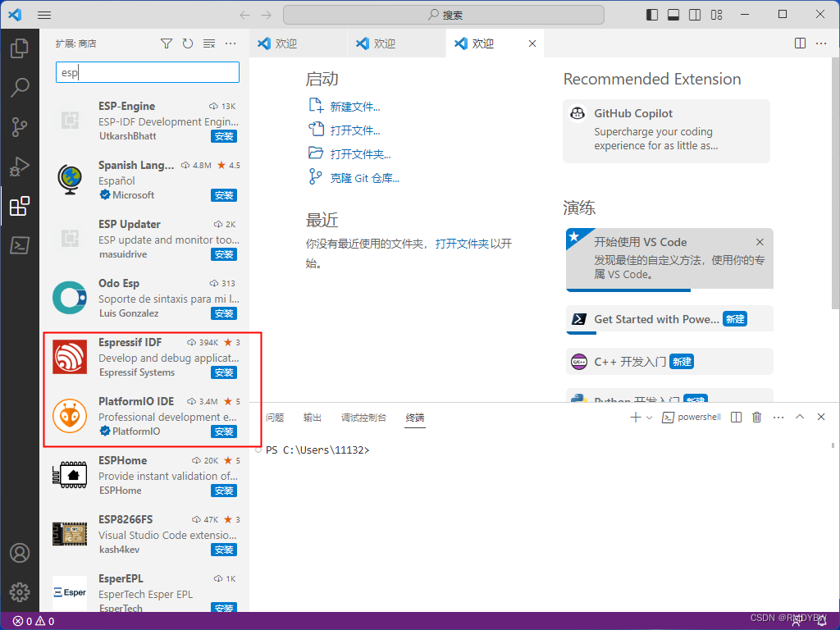Open the GitHub Copilot recommended extension card
The width and height of the screenshot is (840, 630).
(x=666, y=131)
